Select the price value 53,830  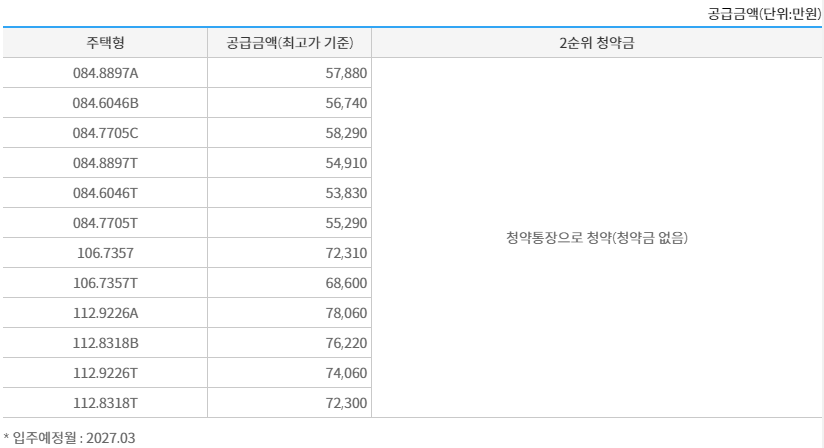coord(346,193)
